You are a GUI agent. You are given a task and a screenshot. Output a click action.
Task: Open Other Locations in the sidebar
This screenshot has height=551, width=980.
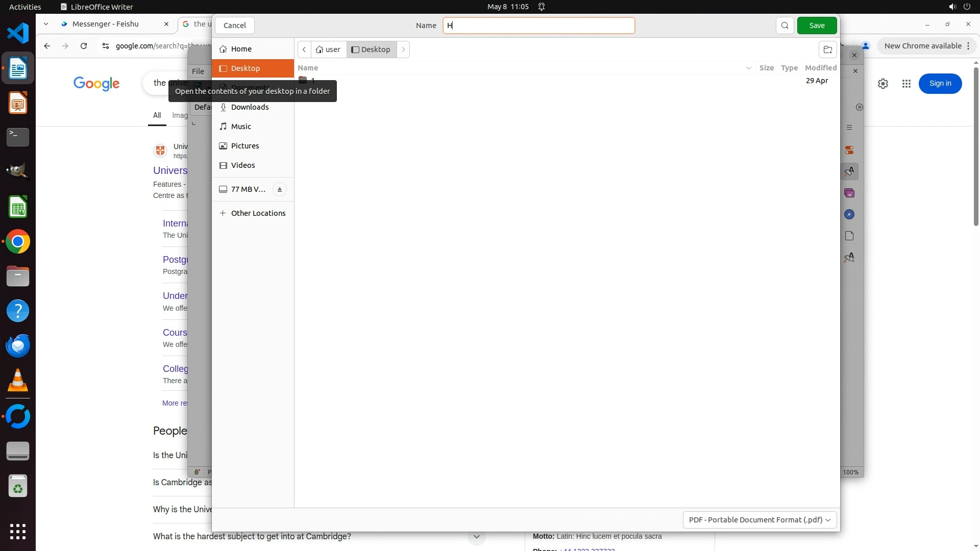(x=258, y=213)
